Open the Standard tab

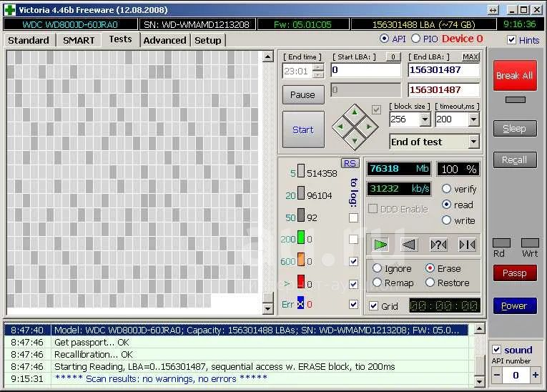click(x=29, y=41)
